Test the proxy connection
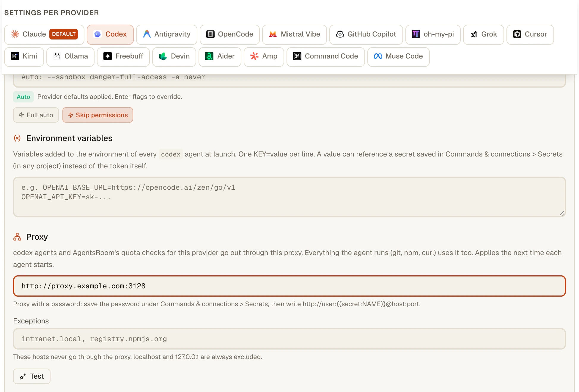Screen dimensions: 579x392 (x=32, y=376)
